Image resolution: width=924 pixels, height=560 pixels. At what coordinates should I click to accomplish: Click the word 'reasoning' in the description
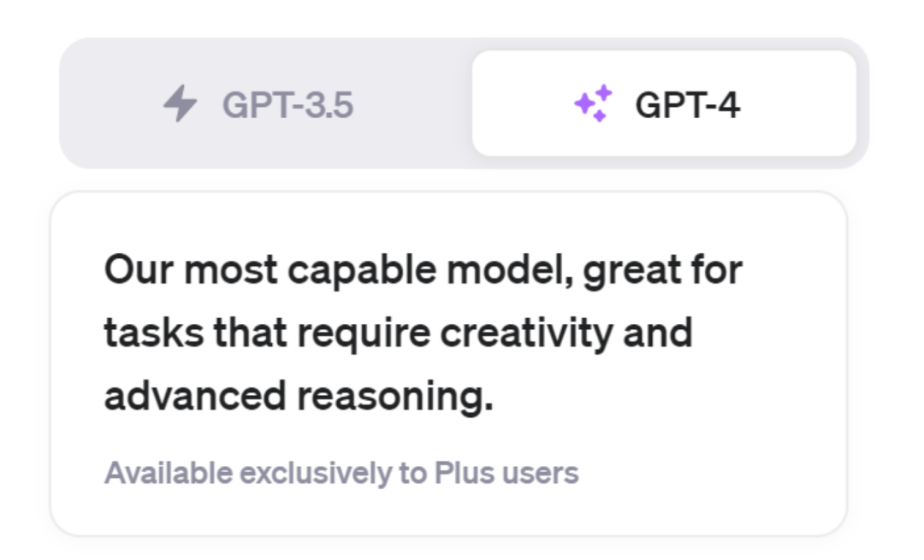(x=394, y=396)
